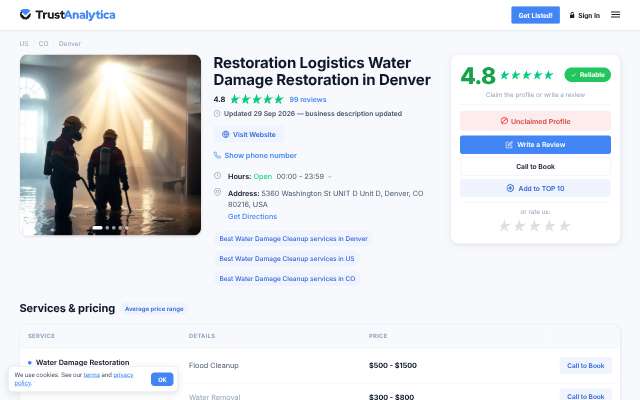Select the first carousel indicator dot
640x400 pixels.
pyautogui.click(x=97, y=228)
